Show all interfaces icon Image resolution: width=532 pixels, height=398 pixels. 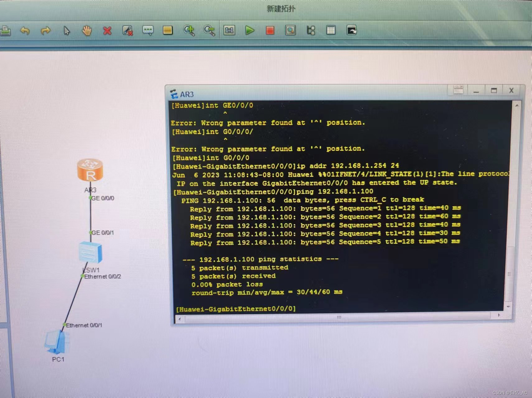pyautogui.click(x=311, y=30)
